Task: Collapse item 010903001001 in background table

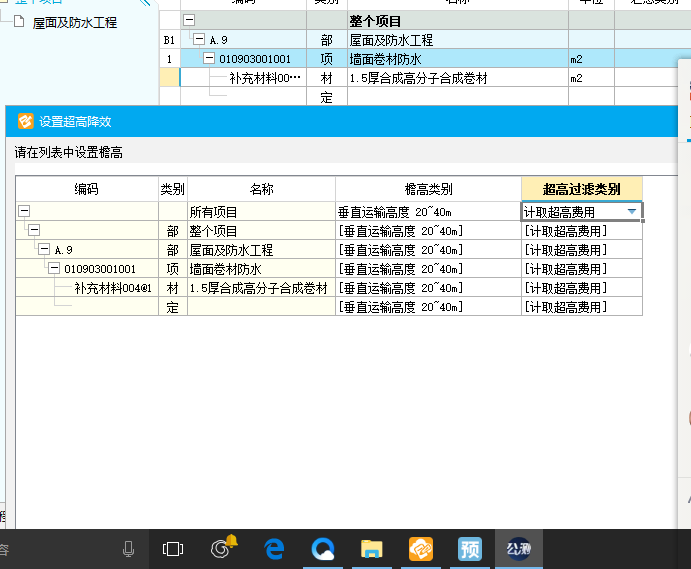Action: (x=209, y=58)
